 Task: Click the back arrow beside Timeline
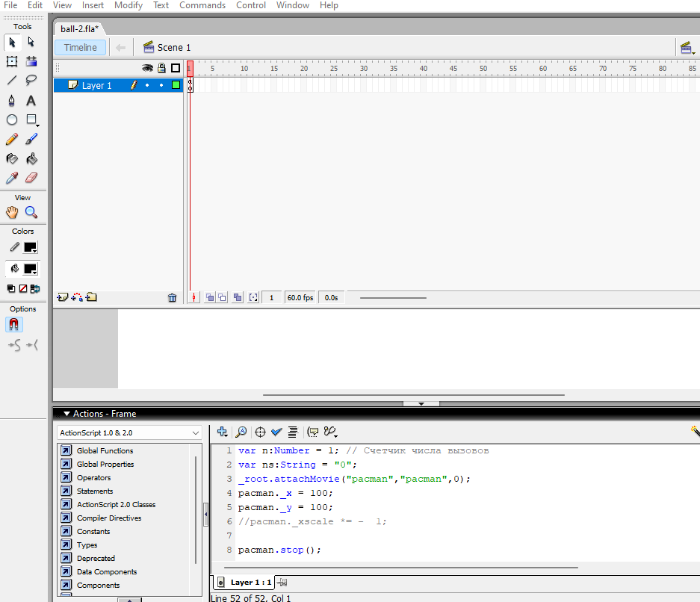120,47
